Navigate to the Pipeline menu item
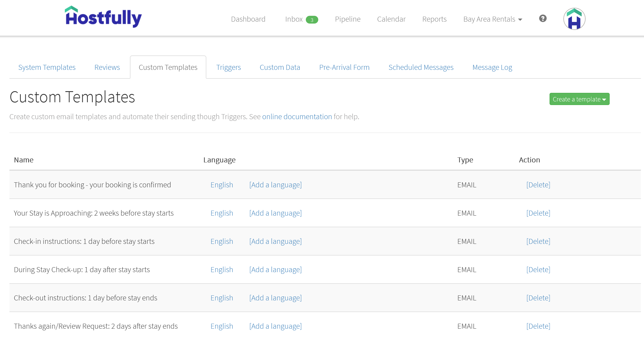Viewport: 644px width, 355px height. pos(348,19)
